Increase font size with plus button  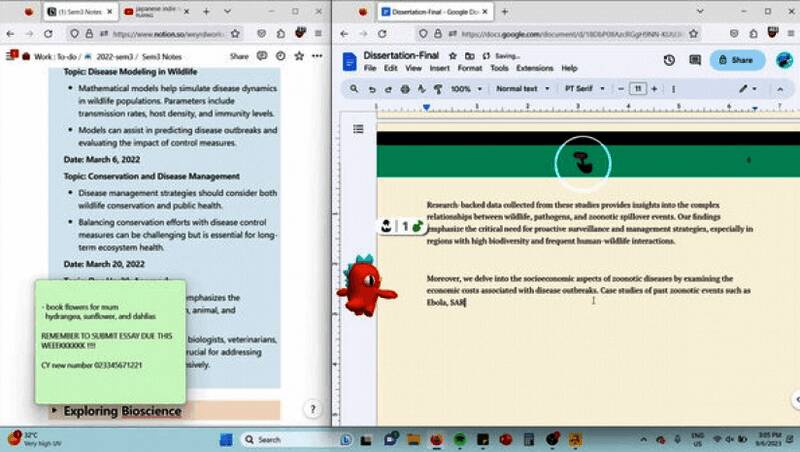point(656,89)
